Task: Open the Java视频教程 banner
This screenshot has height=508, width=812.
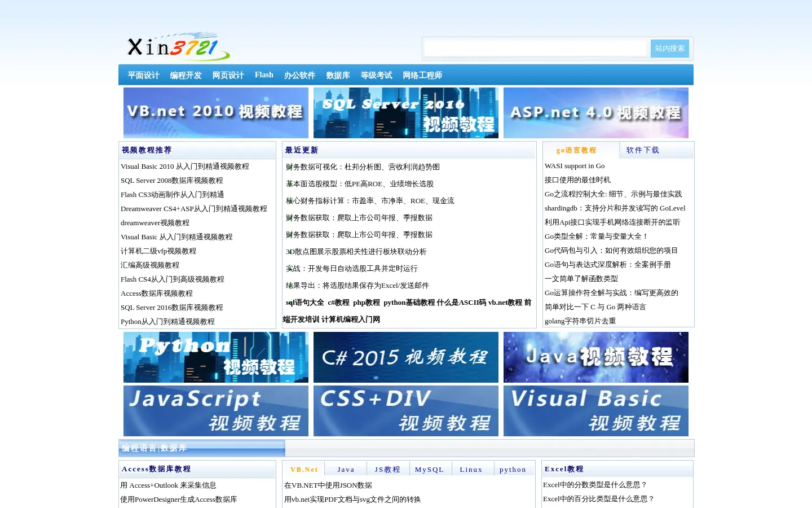Action: (x=596, y=357)
